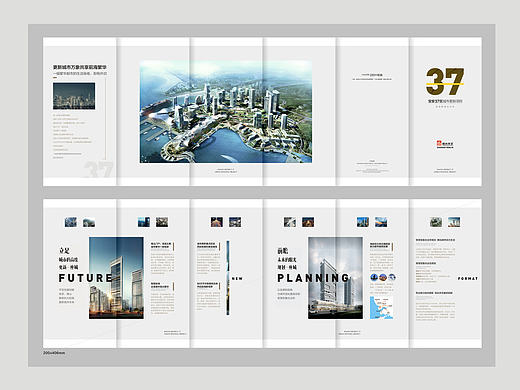The height and width of the screenshot is (390, 520).
Task: Select the right thumbnail above the NEW panel
Action: [235, 222]
